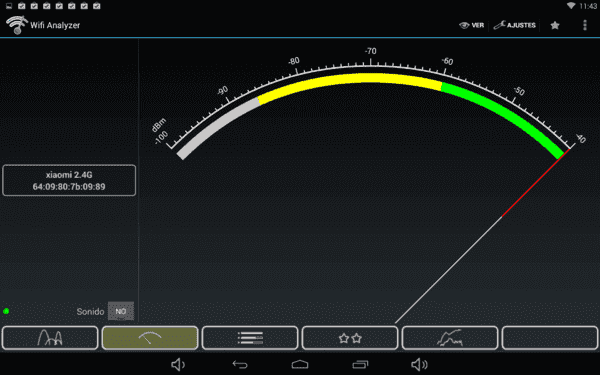Open the three-dot overflow menu
600x375 pixels.
(584, 25)
